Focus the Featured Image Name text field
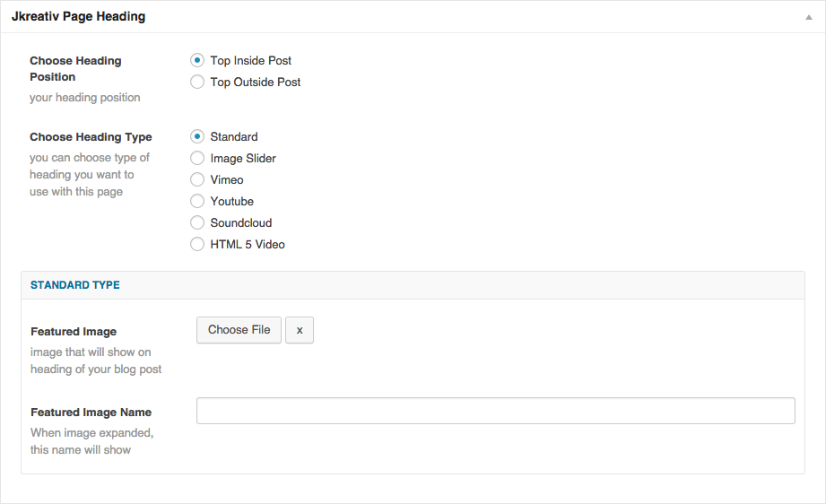This screenshot has width=826, height=504. tap(495, 411)
